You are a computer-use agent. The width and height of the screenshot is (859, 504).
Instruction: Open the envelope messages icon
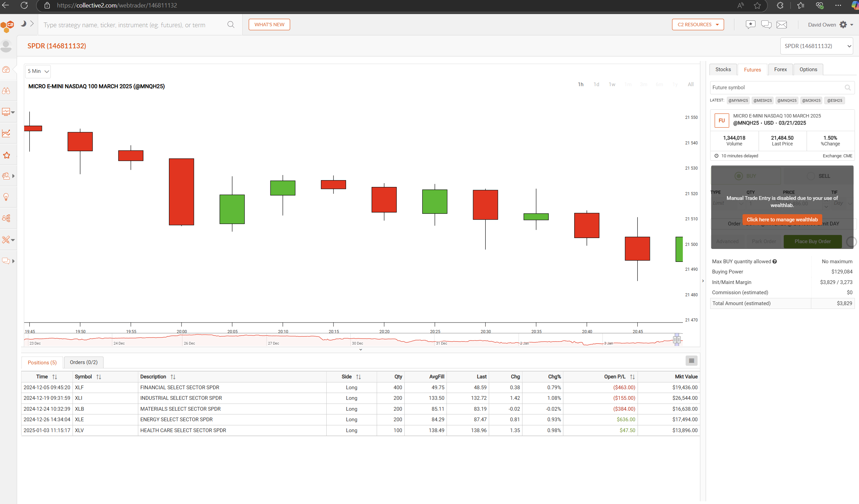tap(781, 25)
